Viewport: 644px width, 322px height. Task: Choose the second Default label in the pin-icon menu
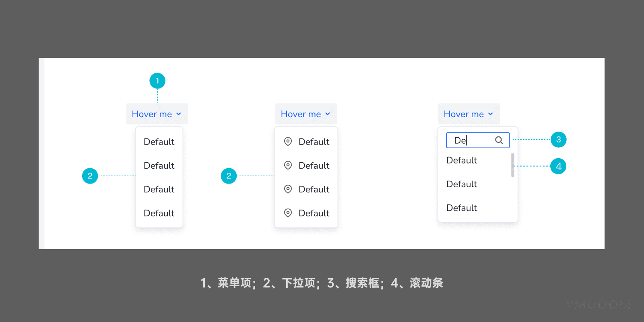(x=314, y=165)
